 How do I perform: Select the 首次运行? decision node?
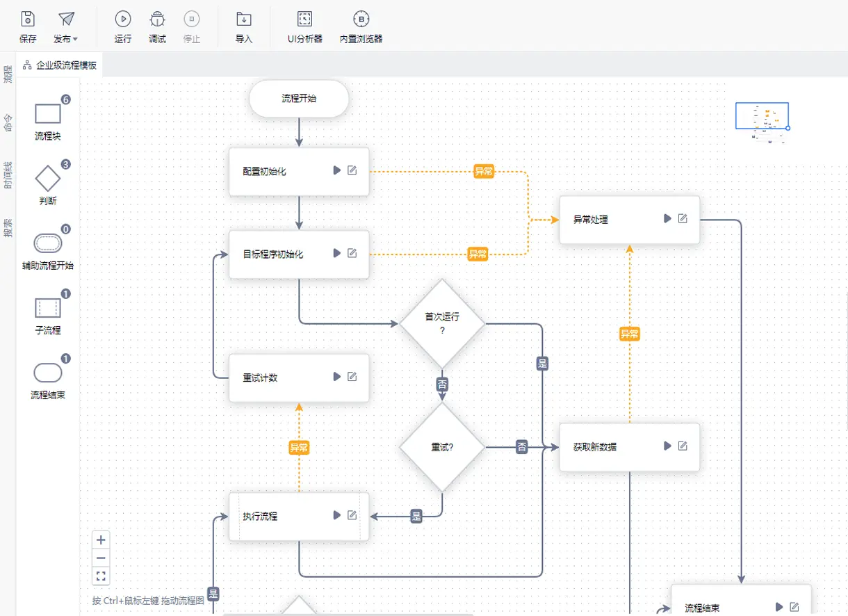pyautogui.click(x=442, y=323)
